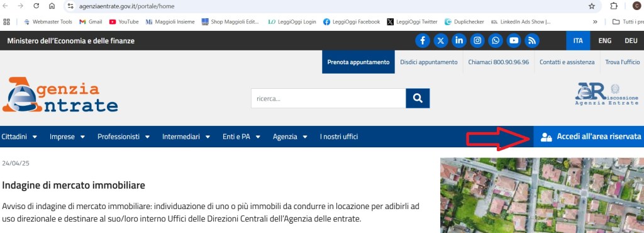644x233 pixels.
Task: Bookmark page with star icon
Action: 591,6
